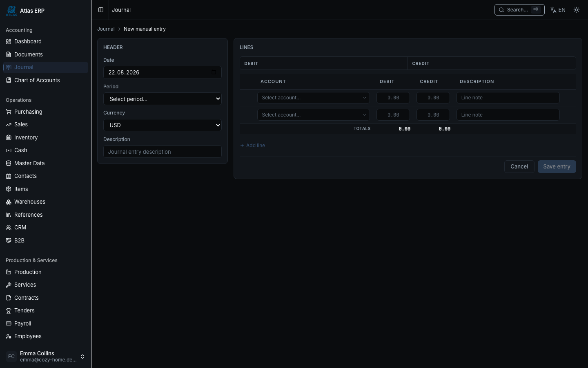
Task: Click the Atlas ERP logo icon
Action: coord(11,11)
